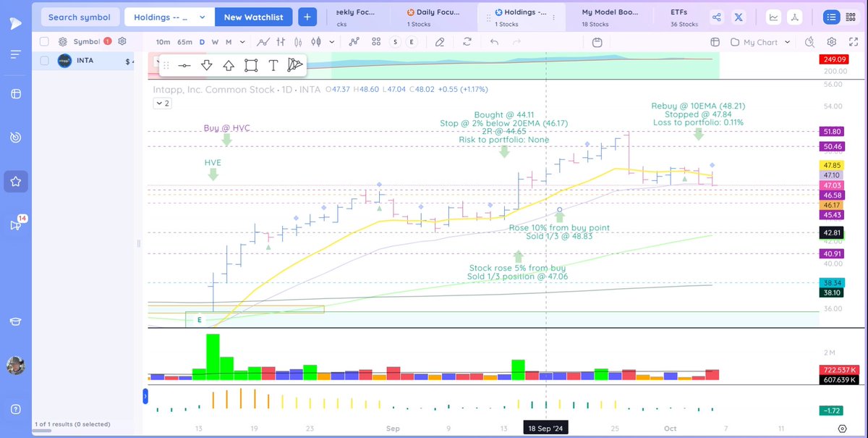Select W weekly timeframe
Image resolution: width=868 pixels, height=438 pixels.
click(215, 42)
